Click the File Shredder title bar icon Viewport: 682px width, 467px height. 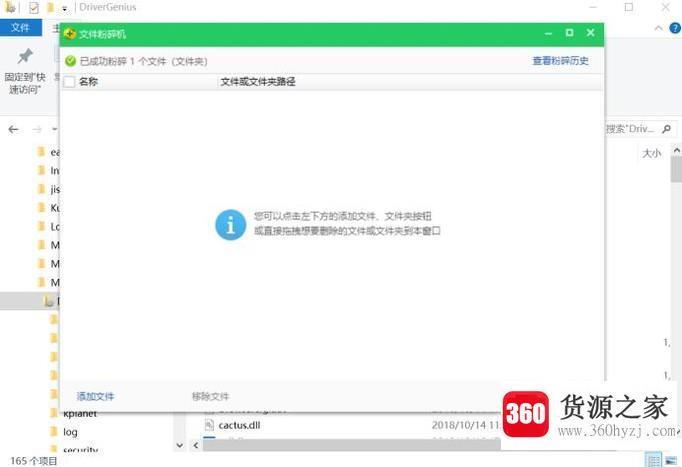(70, 34)
